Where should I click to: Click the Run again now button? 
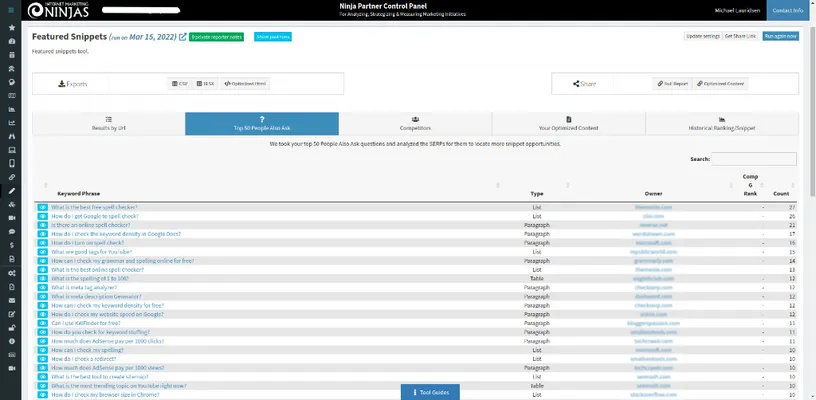[780, 36]
